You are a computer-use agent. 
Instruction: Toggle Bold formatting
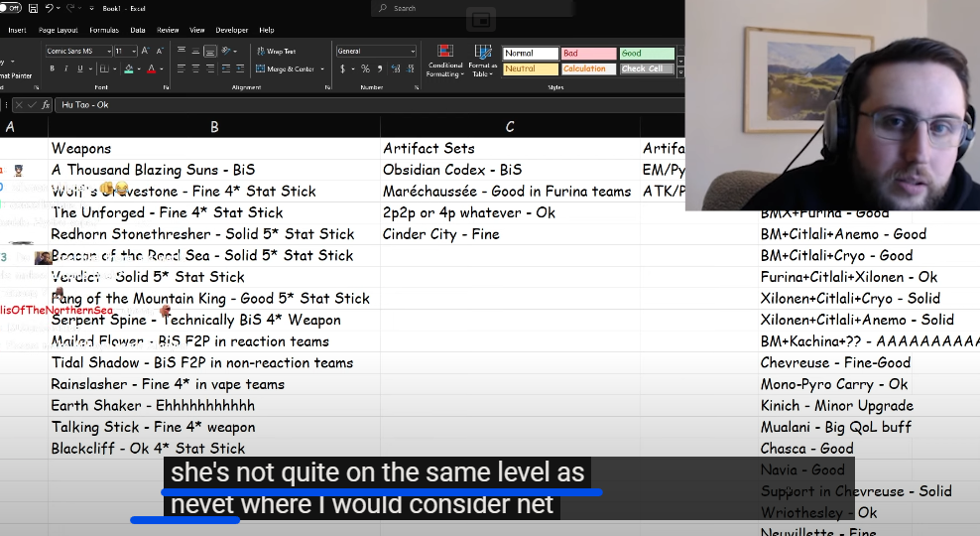click(x=52, y=68)
